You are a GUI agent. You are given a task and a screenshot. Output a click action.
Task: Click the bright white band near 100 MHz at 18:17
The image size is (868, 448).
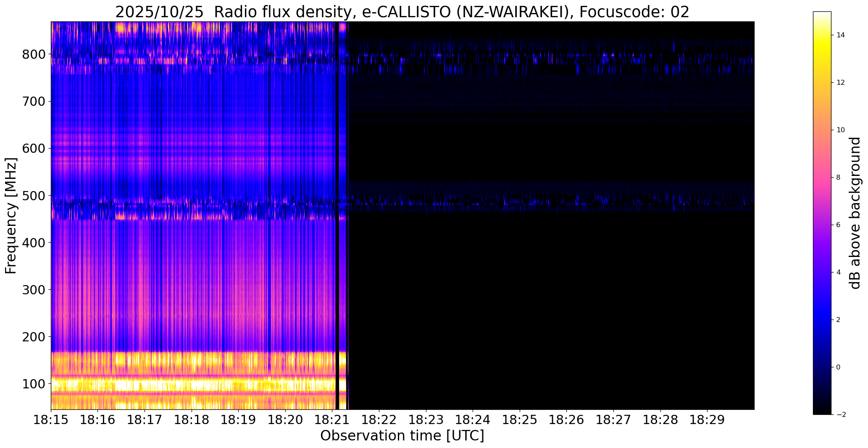pyautogui.click(x=145, y=385)
